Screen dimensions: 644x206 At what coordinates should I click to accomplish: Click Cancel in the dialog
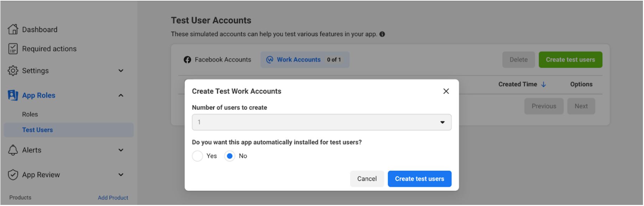click(367, 179)
